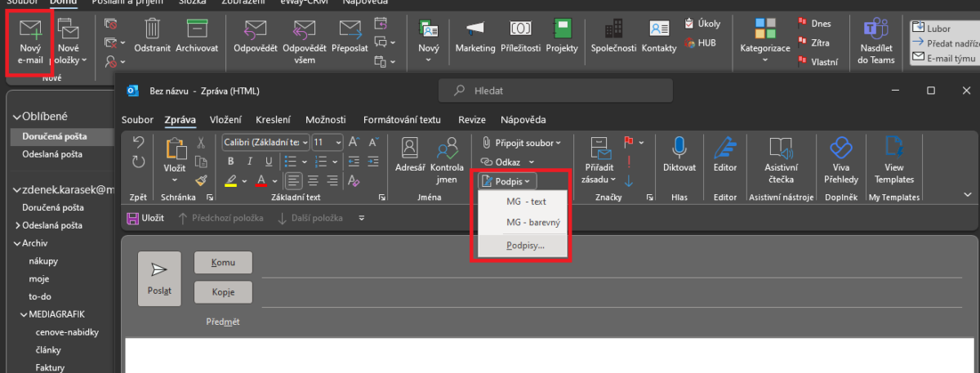
Task: Click the yellow highlight color button
Action: tap(231, 180)
